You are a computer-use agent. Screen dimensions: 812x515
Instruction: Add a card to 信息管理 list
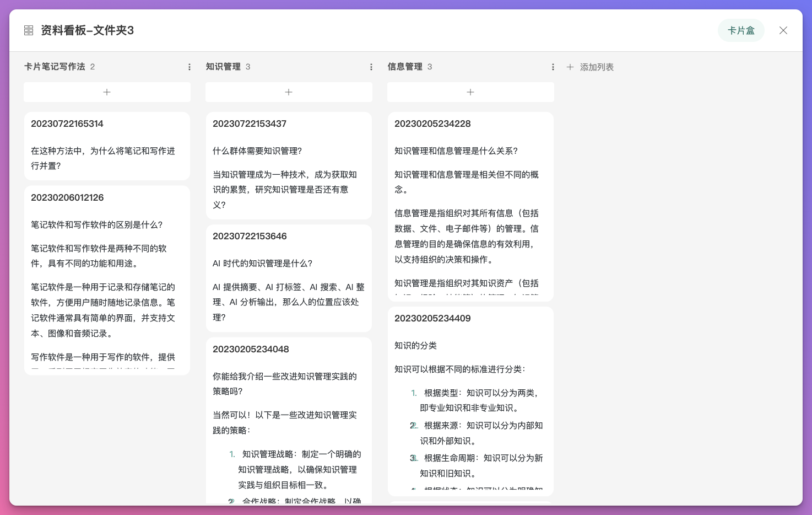click(x=470, y=92)
